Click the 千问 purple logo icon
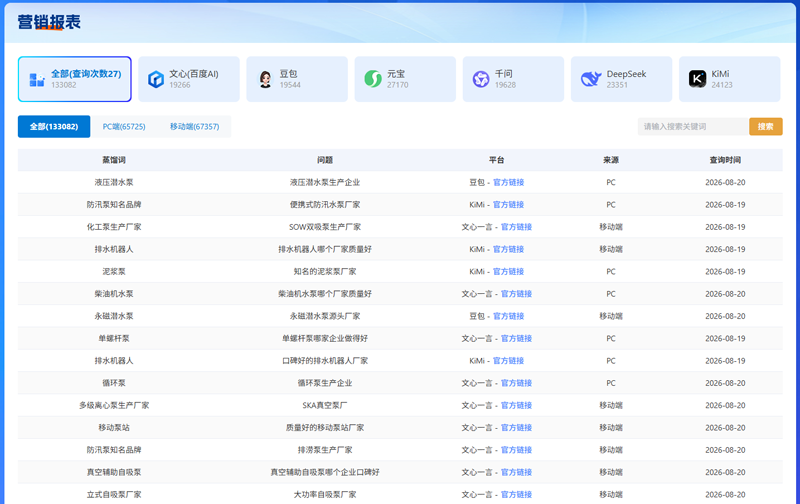Image resolution: width=800 pixels, height=504 pixels. [481, 79]
